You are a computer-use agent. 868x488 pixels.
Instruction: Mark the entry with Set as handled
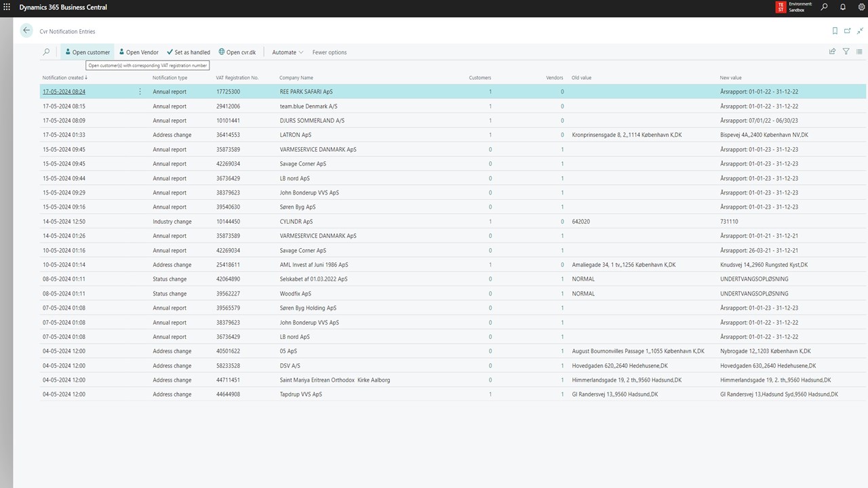[189, 52]
